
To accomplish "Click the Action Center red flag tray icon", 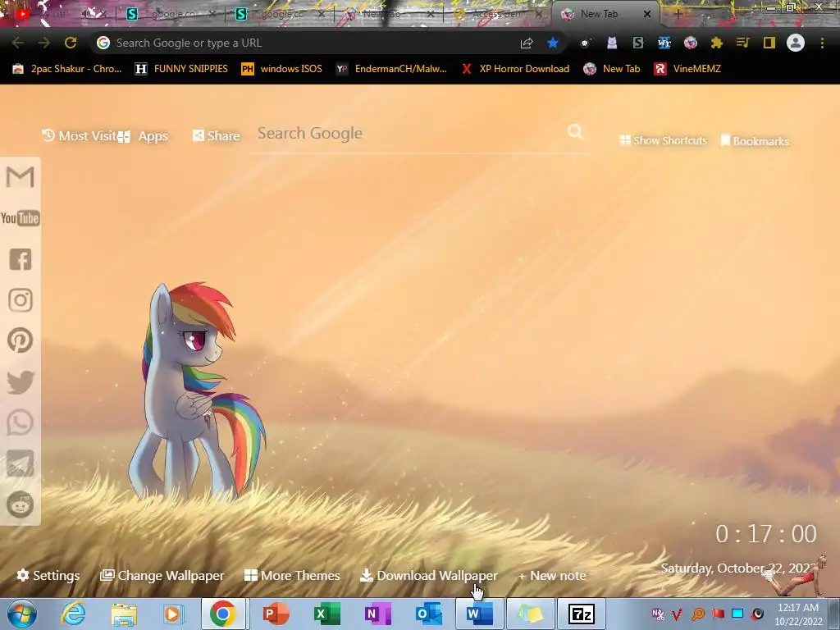I will 718,614.
